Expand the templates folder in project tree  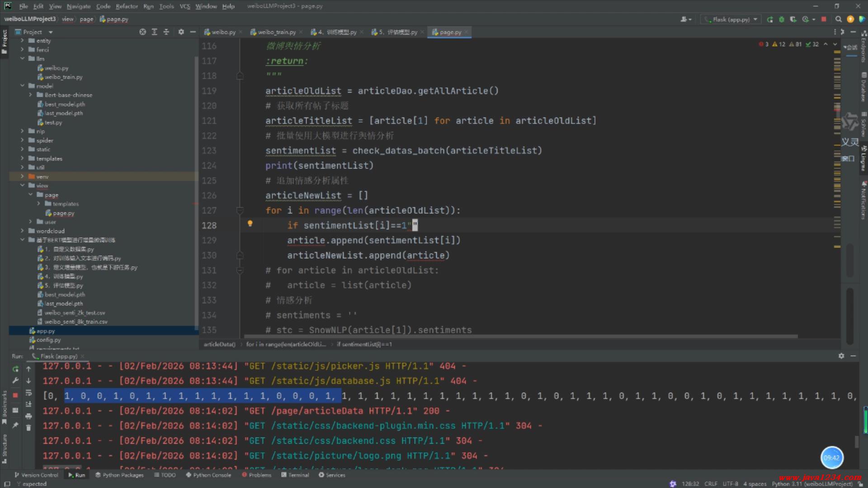coord(22,159)
